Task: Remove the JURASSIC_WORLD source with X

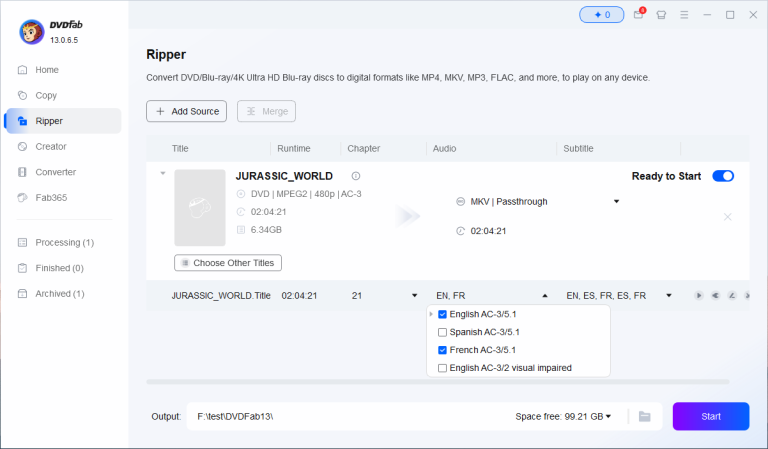Action: pos(728,217)
